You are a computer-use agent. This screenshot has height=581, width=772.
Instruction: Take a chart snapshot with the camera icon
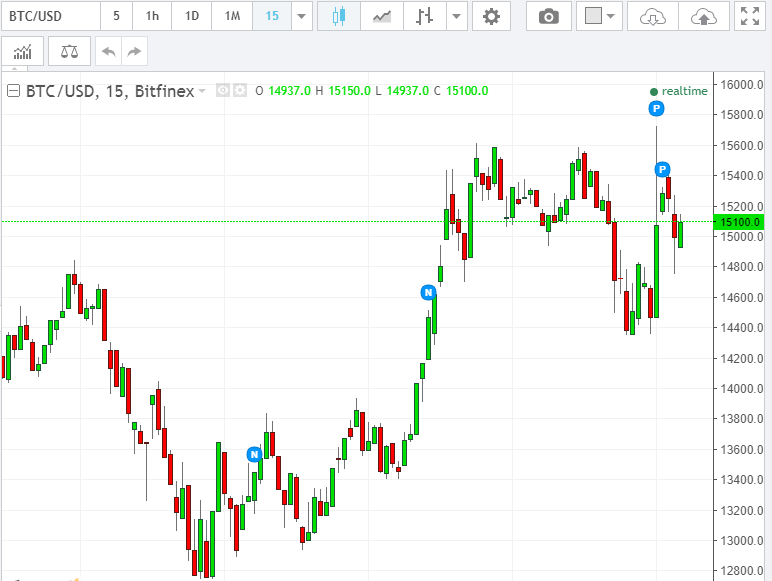pyautogui.click(x=548, y=16)
